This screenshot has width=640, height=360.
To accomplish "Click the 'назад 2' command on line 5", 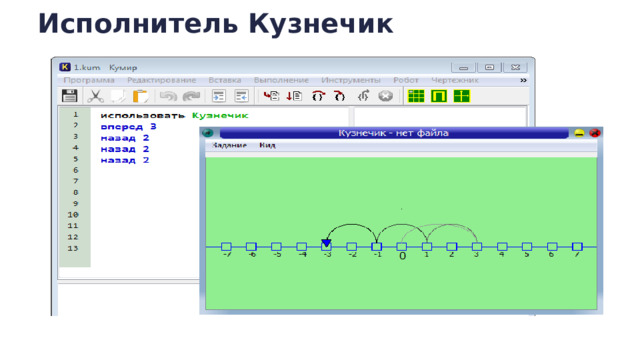I will [125, 160].
